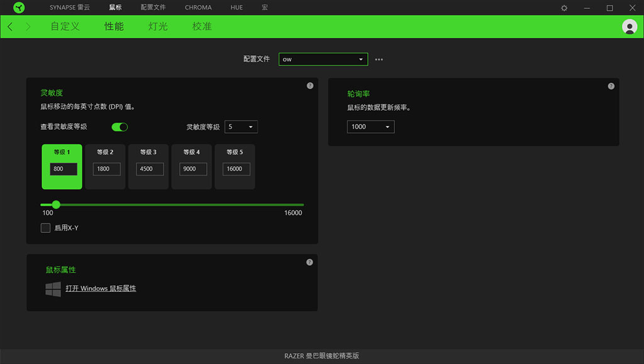
Task: Open the HUE menu
Action: [236, 8]
